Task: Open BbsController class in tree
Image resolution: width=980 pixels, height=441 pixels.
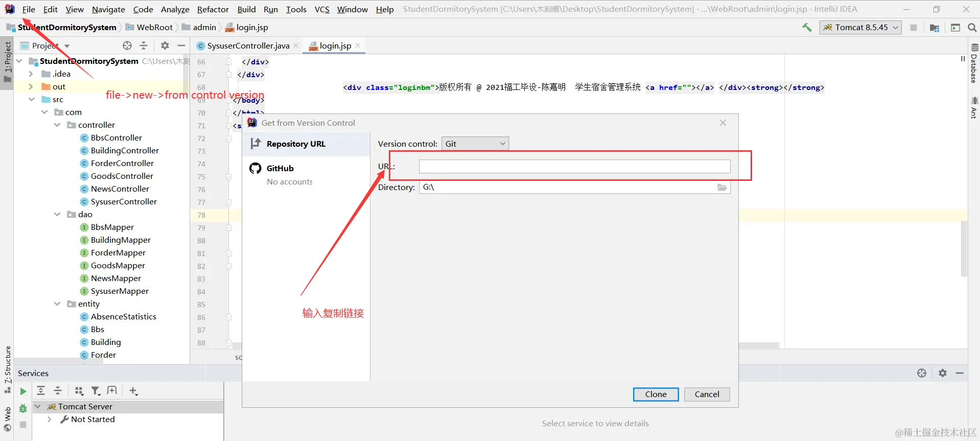Action: [116, 137]
